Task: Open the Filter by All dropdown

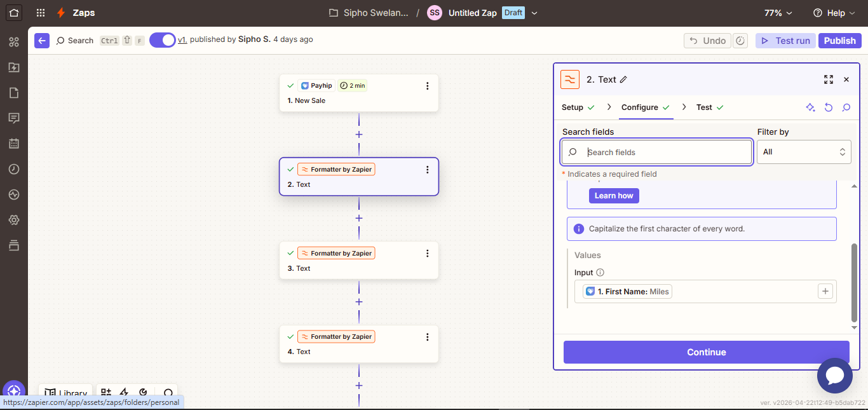Action: point(804,152)
